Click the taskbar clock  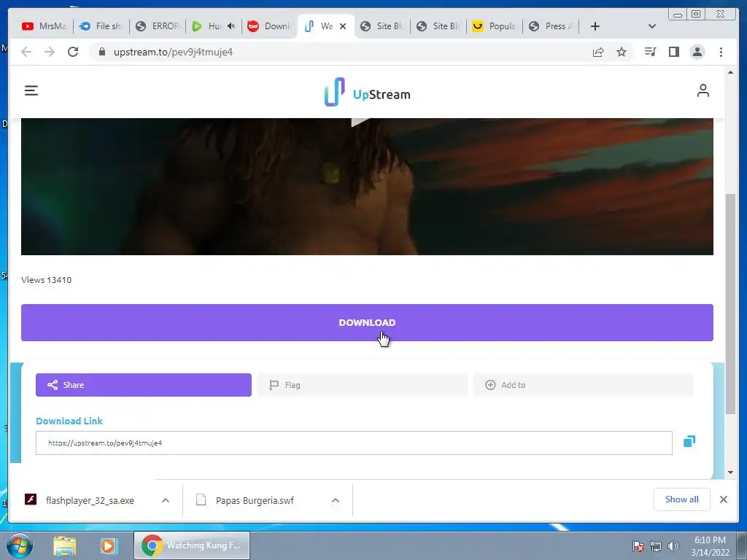pos(710,546)
